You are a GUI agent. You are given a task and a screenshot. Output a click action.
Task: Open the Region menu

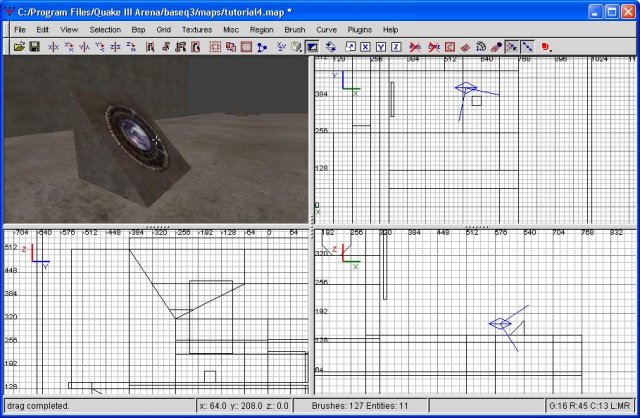[x=262, y=30]
